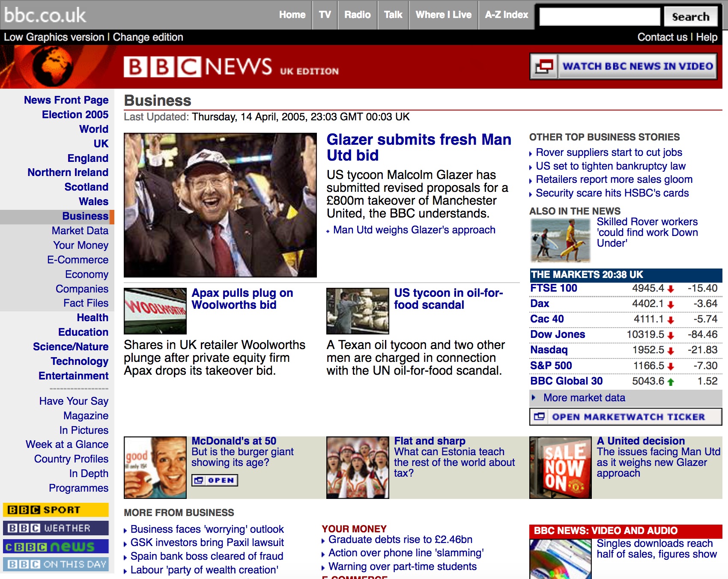Image resolution: width=728 pixels, height=579 pixels.
Task: Open the Glazer photo thumbnail
Action: [220, 205]
